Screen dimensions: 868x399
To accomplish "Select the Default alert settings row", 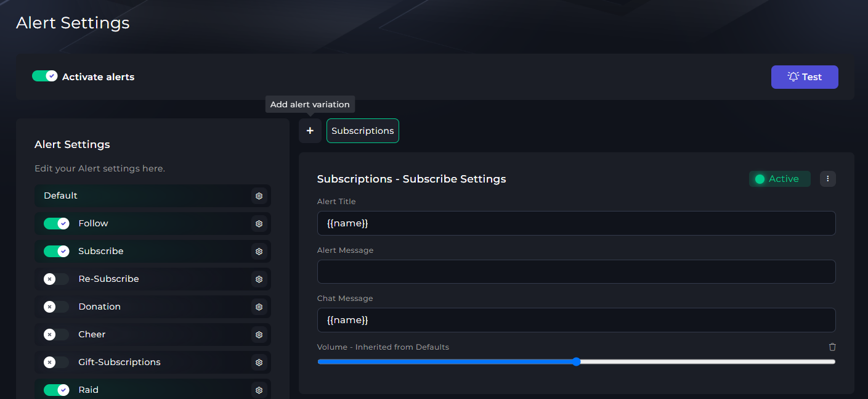I will [x=142, y=195].
